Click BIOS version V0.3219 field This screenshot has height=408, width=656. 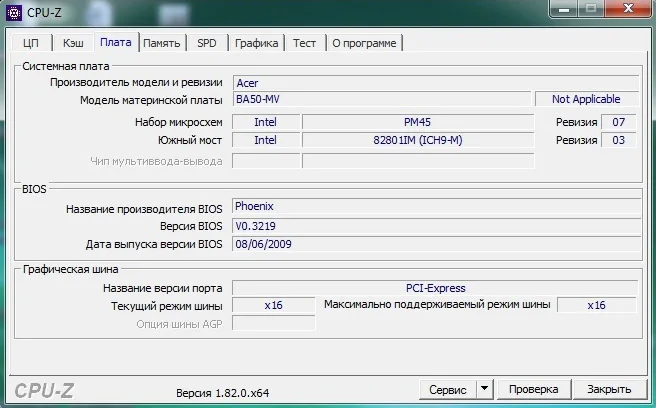click(x=436, y=226)
